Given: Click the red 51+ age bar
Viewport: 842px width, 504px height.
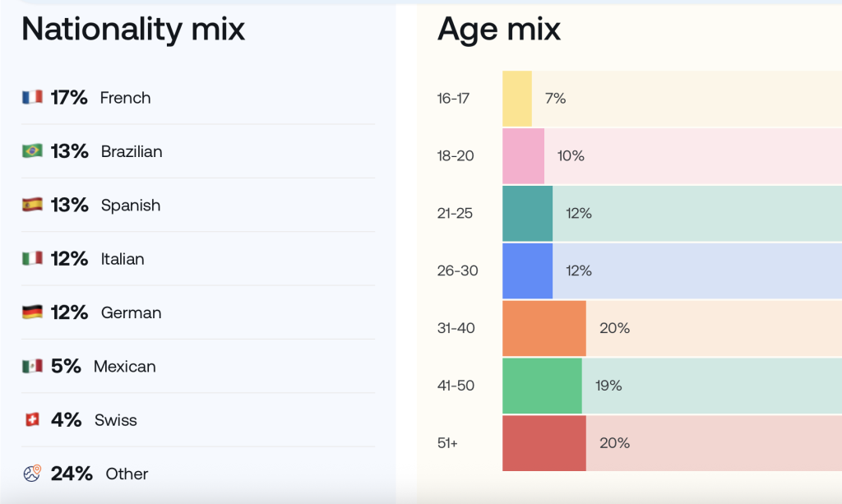Looking at the screenshot, I should (x=544, y=443).
